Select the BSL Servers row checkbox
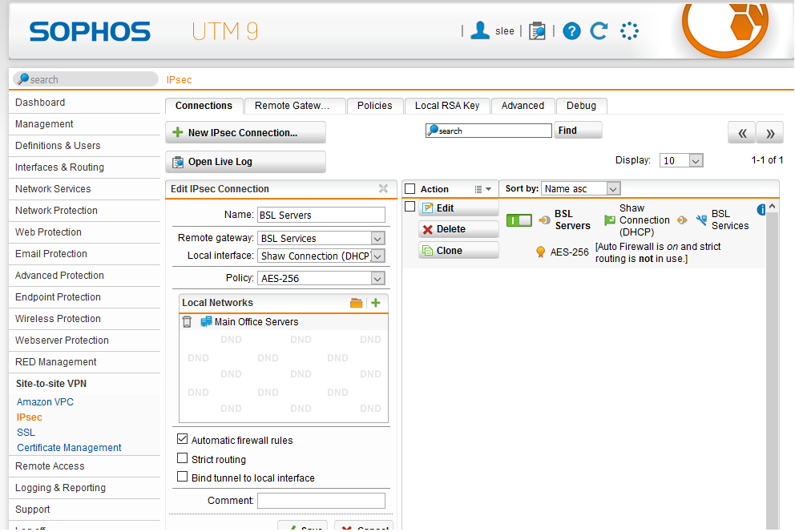The width and height of the screenshot is (795, 532). [410, 207]
